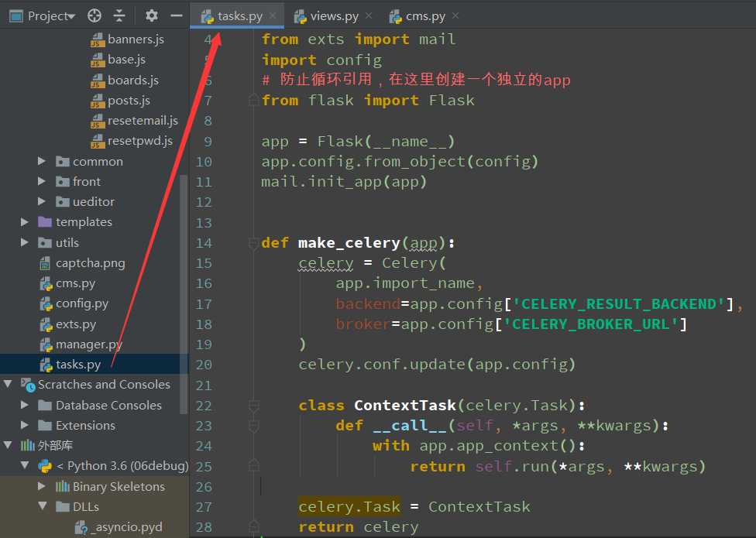Toggle fold marker for __call__ on line 23
756x538 pixels.
pos(253,426)
